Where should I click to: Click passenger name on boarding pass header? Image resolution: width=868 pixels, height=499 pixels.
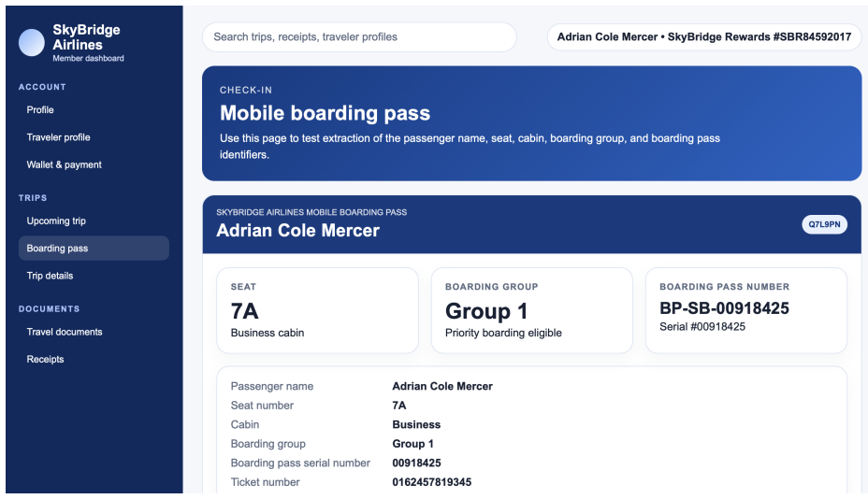click(x=297, y=230)
